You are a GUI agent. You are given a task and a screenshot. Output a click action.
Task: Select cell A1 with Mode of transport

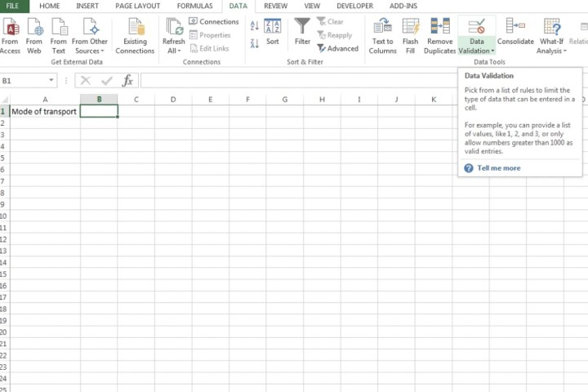[43, 112]
